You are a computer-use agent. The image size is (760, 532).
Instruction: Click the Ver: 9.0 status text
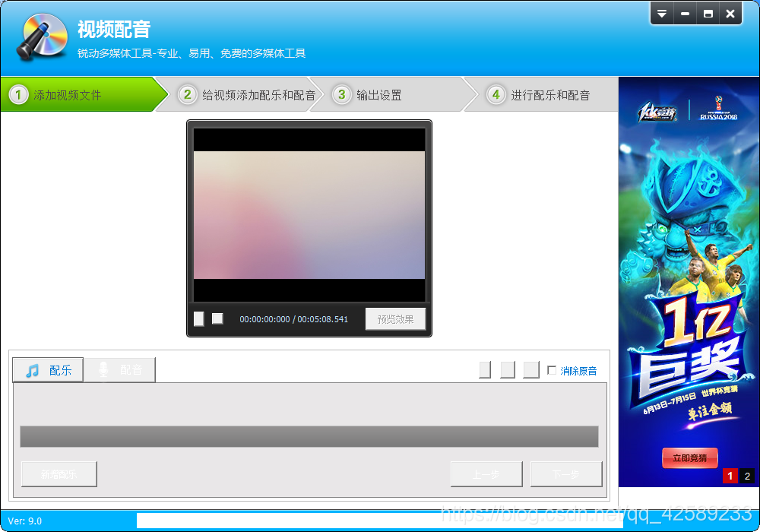25,521
